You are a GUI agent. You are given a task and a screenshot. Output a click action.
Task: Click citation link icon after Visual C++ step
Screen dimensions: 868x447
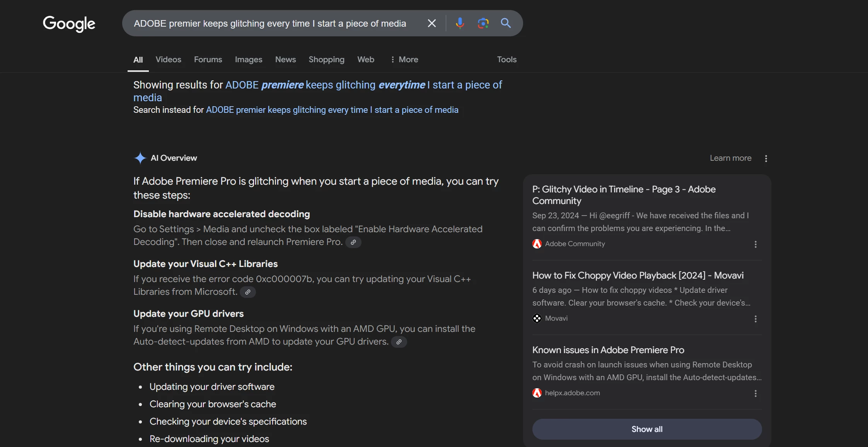[248, 292]
